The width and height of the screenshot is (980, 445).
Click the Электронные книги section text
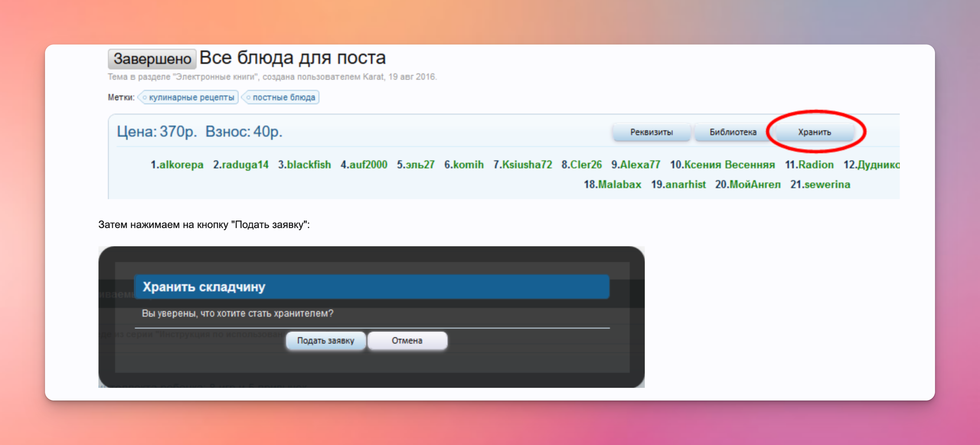click(215, 77)
